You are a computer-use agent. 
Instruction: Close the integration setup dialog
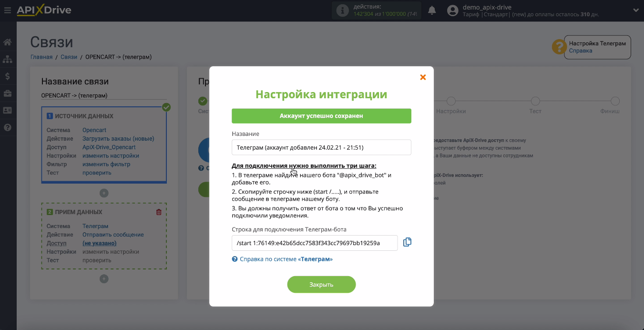pos(423,77)
